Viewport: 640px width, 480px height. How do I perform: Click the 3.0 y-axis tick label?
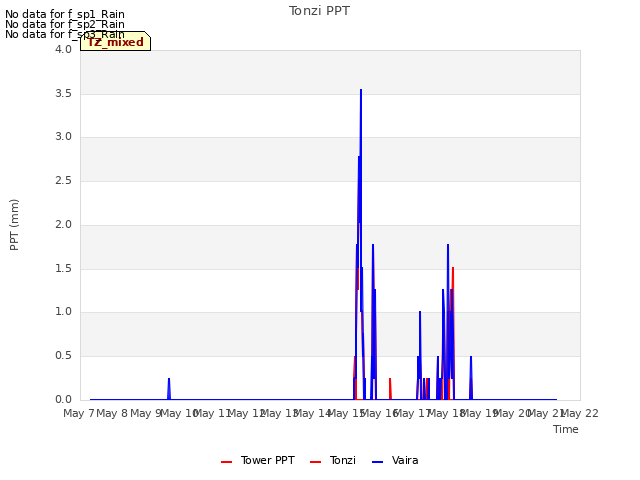pyautogui.click(x=63, y=136)
